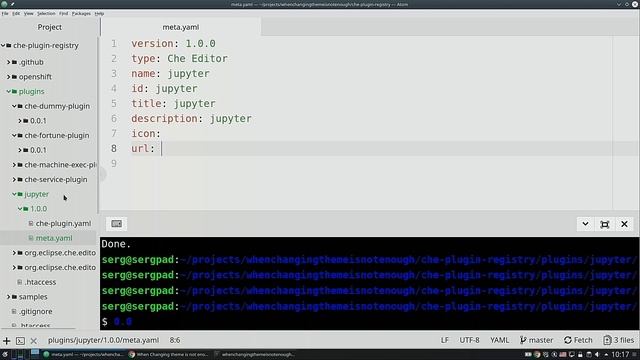Select the terminal status bar icon
Image resolution: width=640 pixels, height=360 pixels.
click(20, 340)
